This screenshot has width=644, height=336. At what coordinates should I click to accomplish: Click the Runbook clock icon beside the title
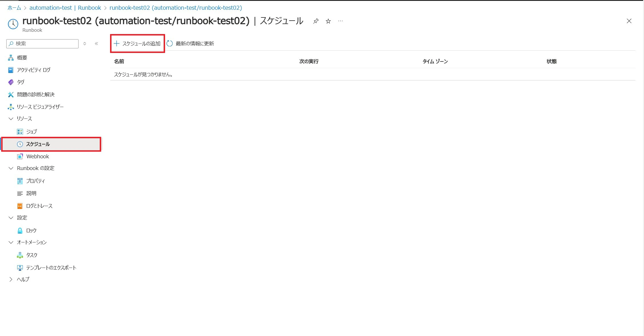click(x=13, y=24)
